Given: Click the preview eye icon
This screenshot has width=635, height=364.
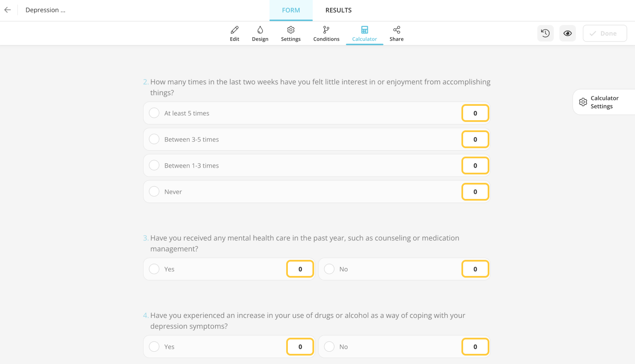Looking at the screenshot, I should pyautogui.click(x=567, y=33).
